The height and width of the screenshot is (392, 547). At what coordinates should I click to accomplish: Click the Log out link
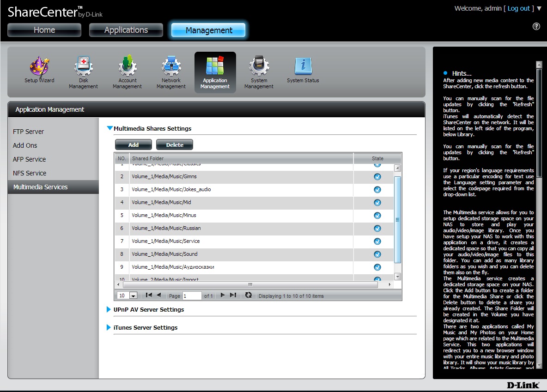518,8
